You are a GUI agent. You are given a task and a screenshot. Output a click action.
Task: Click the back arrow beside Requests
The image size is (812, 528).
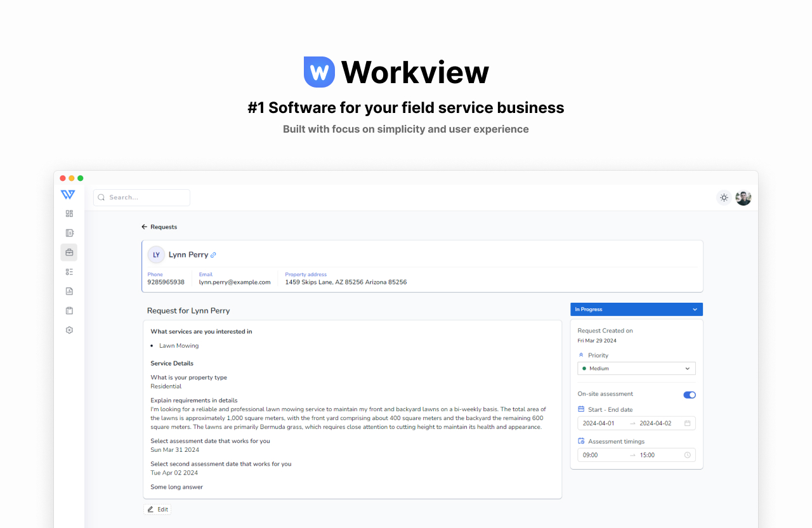point(145,227)
